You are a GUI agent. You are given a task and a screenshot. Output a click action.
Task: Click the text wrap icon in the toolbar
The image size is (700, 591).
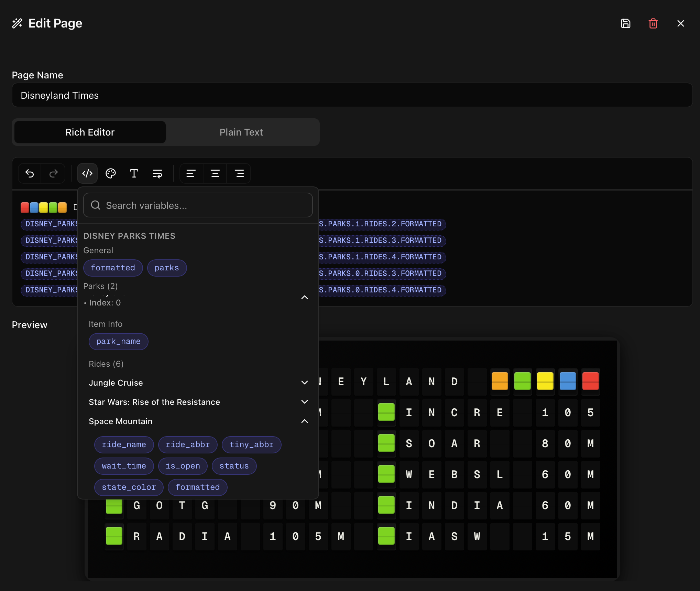[x=157, y=173]
